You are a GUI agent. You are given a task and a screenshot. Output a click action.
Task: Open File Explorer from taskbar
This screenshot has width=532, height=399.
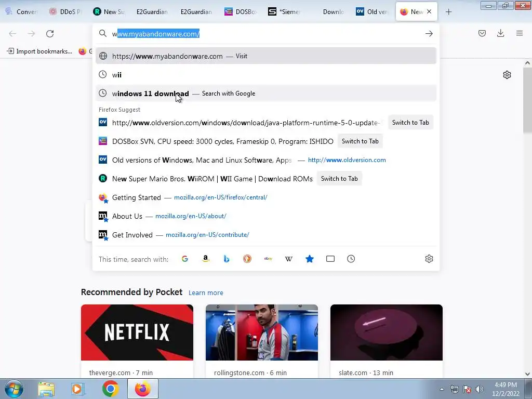[x=46, y=389]
